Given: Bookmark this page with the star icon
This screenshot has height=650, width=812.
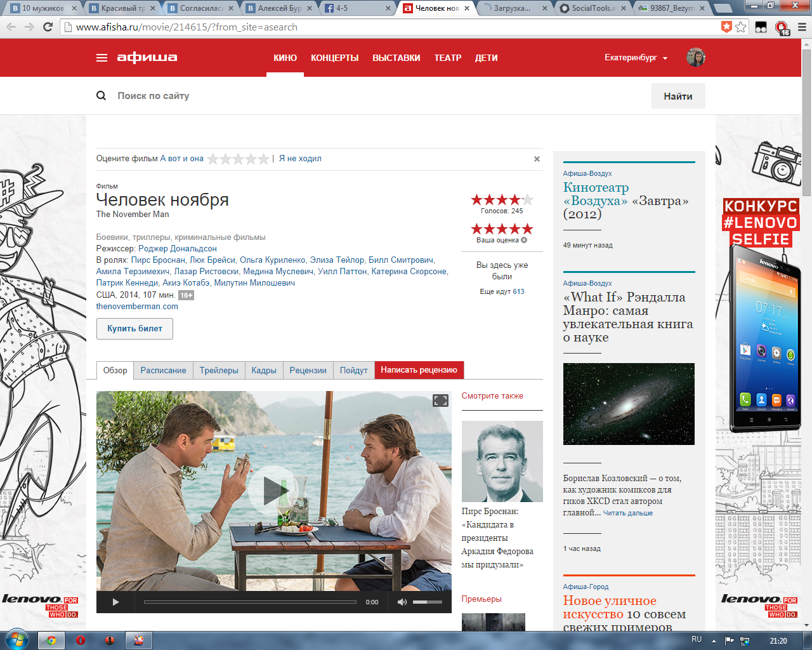Looking at the screenshot, I should [740, 27].
